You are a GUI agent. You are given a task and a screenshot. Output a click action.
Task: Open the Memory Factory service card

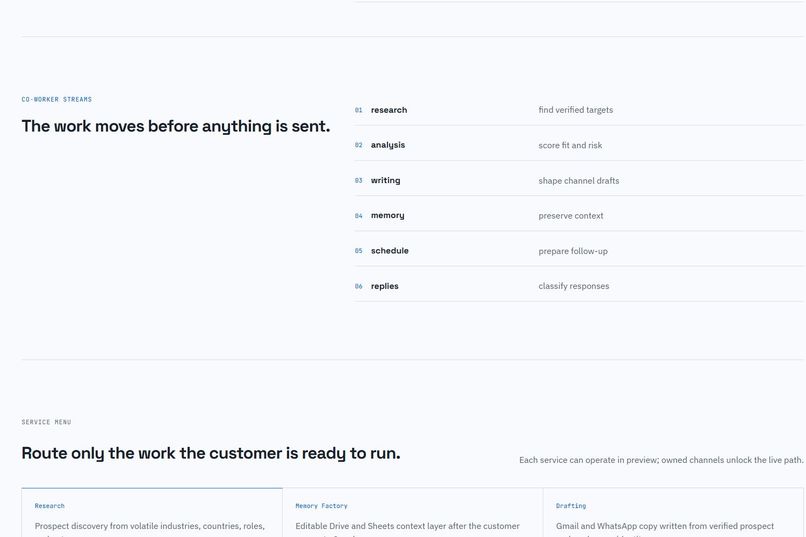point(413,512)
